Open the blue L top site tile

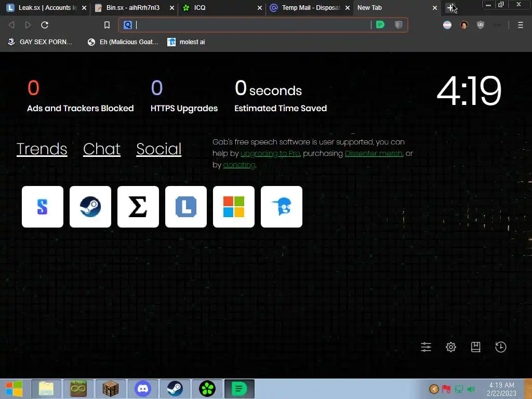tap(186, 207)
